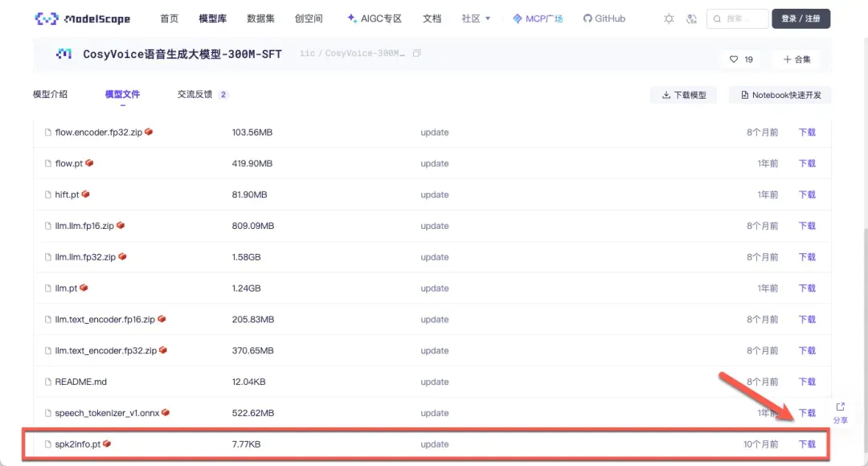Toggle the light/dark theme sun icon
Image resolution: width=868 pixels, height=466 pixels.
tap(669, 18)
